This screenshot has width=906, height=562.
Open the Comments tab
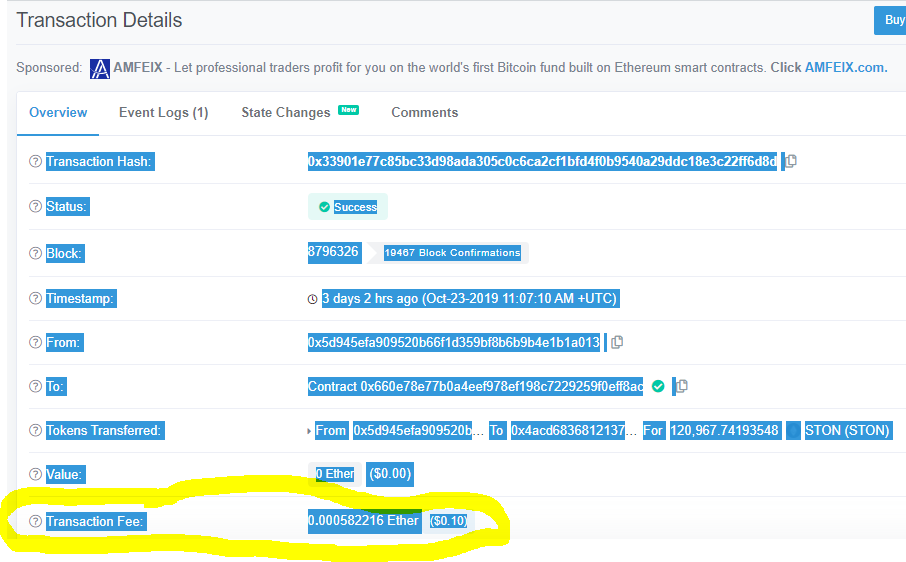[x=424, y=113]
